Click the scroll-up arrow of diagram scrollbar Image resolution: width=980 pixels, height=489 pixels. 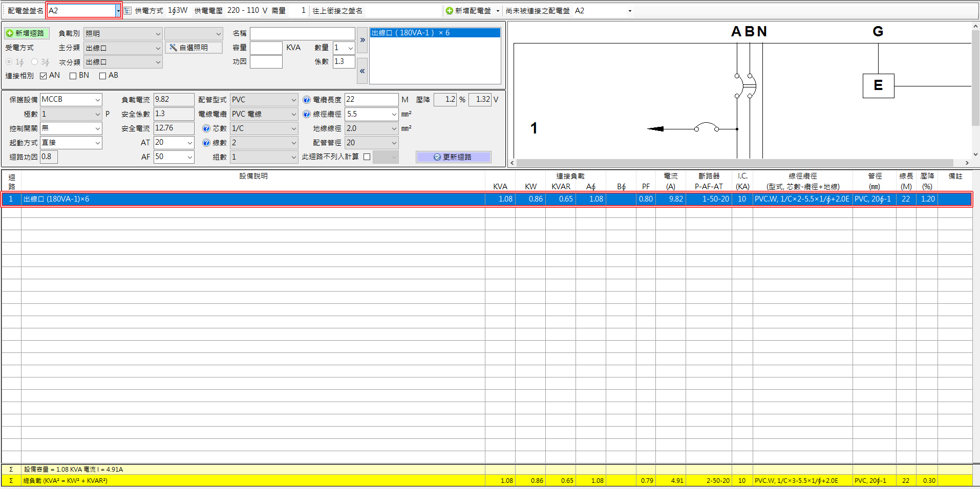(975, 27)
